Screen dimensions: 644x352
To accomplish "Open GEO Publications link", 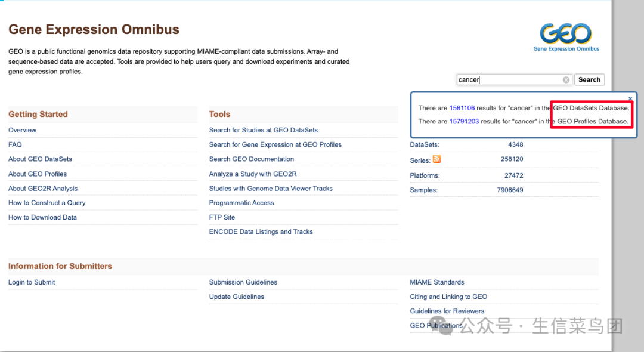I will (x=436, y=325).
